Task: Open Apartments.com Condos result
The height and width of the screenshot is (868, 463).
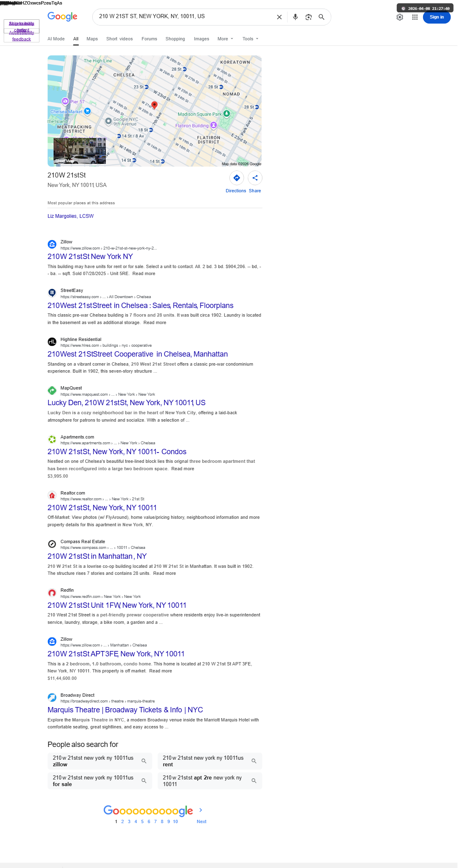Action: coord(117,452)
